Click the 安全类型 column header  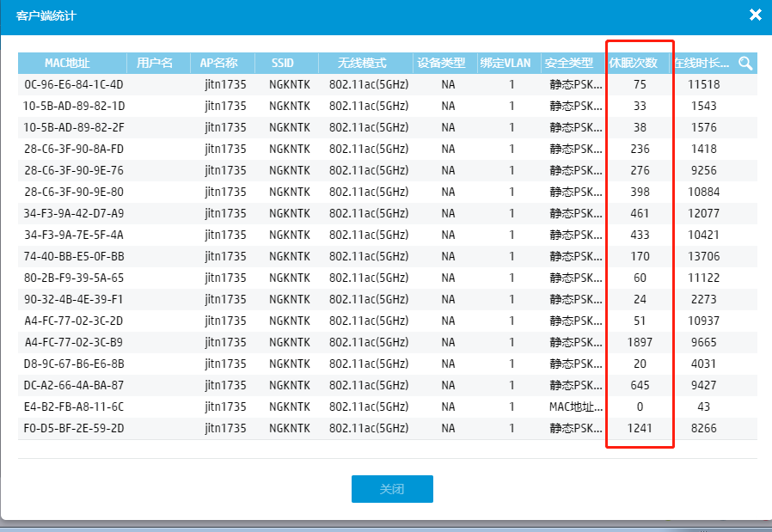(x=568, y=63)
